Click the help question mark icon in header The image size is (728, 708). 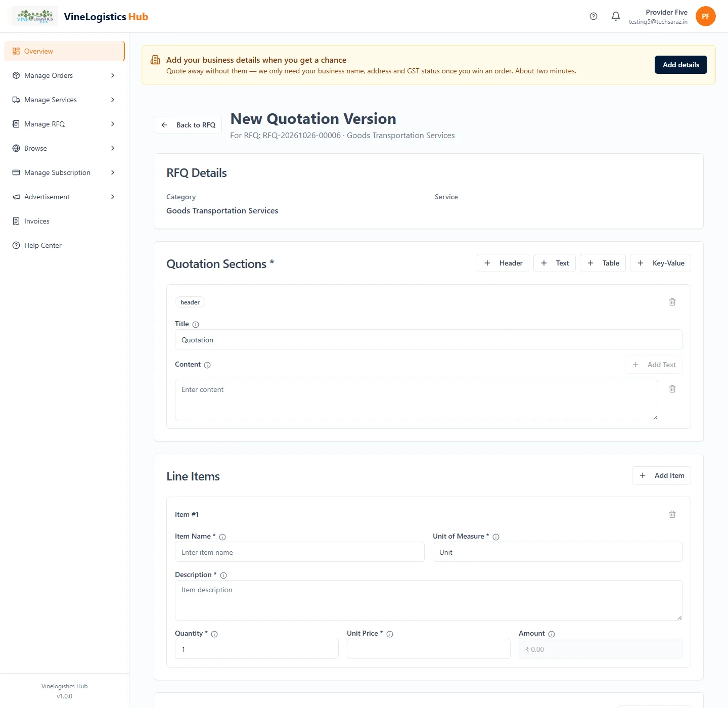(594, 16)
